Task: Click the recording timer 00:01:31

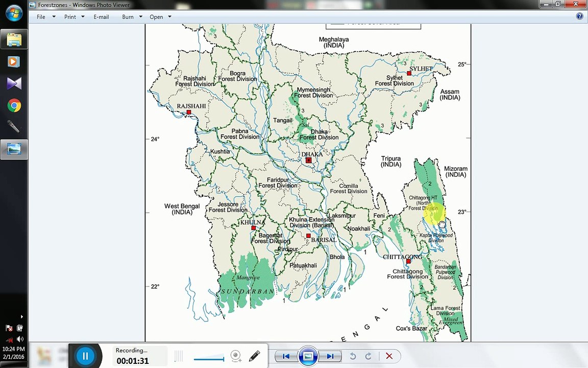Action: (x=132, y=361)
